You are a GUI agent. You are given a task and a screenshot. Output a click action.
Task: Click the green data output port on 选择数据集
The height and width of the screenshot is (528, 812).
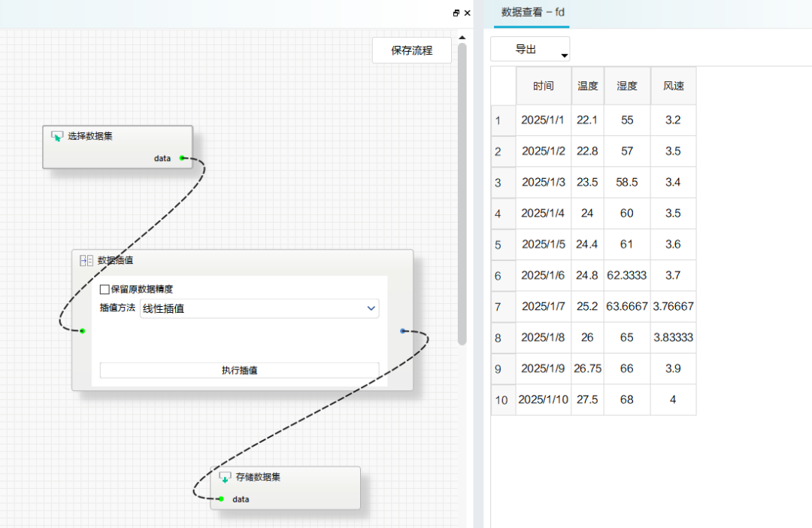[182, 158]
